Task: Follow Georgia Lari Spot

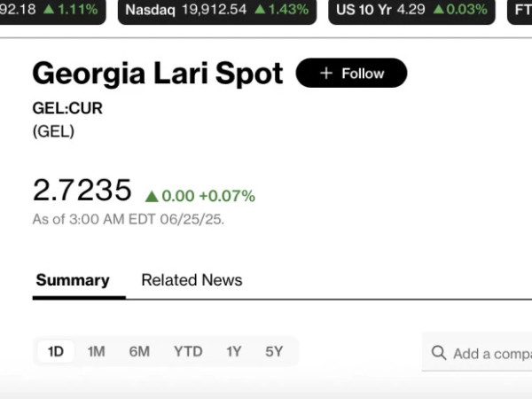Action: [x=351, y=73]
